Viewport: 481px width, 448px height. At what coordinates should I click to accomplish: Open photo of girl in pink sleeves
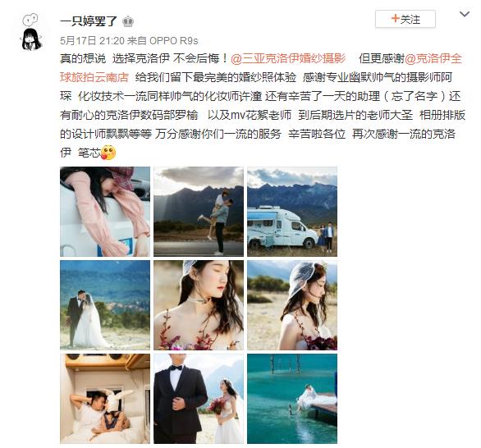[105, 212]
